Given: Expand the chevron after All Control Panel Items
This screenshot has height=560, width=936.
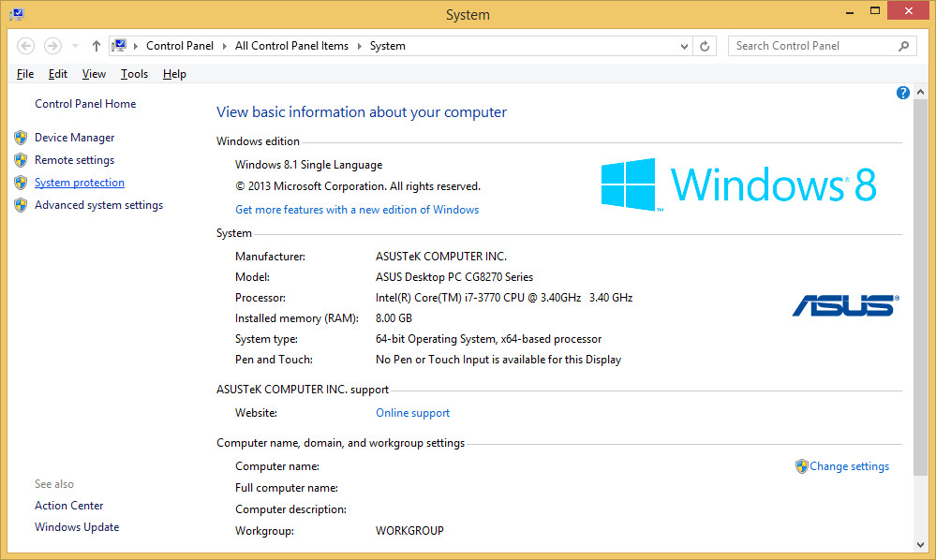Looking at the screenshot, I should point(360,46).
